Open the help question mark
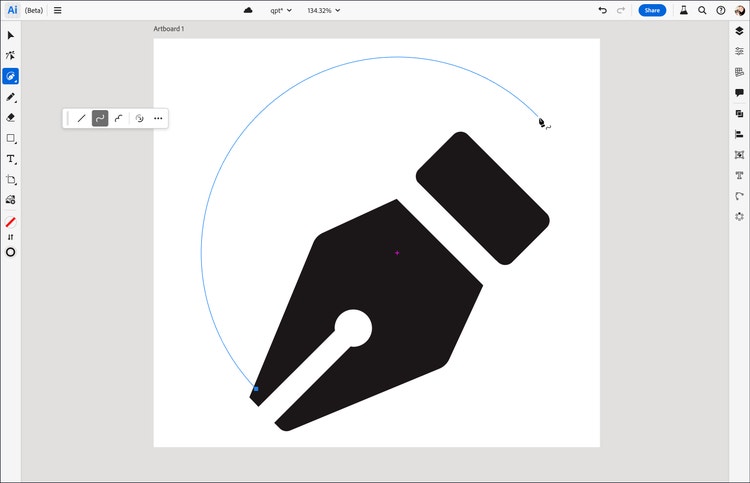Screen dimensions: 750x483 (x=721, y=10)
